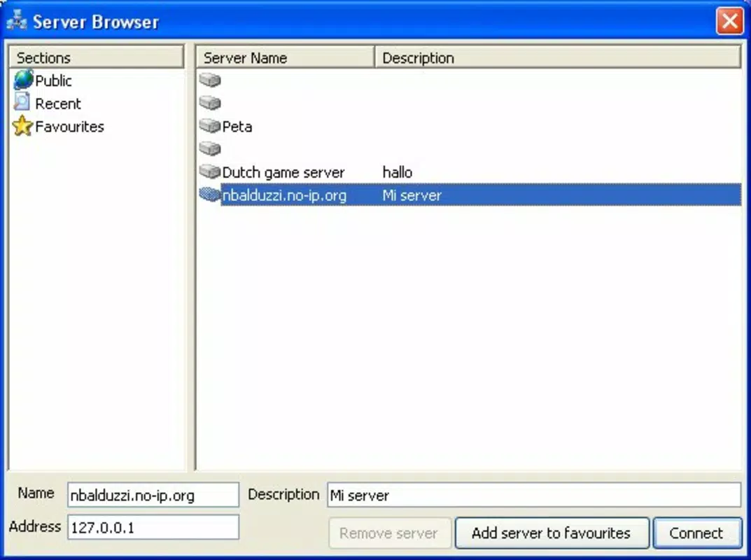Focus the Address field showing 127.0.0.1
The image size is (751, 560).
(153, 527)
